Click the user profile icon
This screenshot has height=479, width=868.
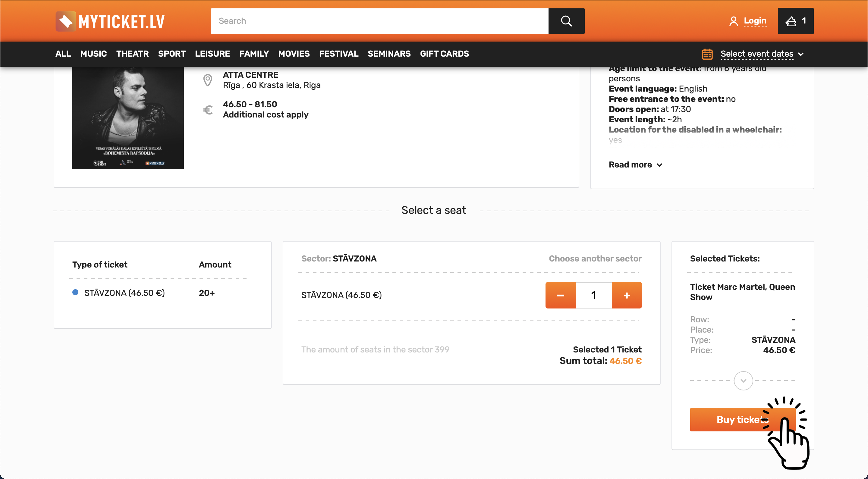click(x=733, y=21)
